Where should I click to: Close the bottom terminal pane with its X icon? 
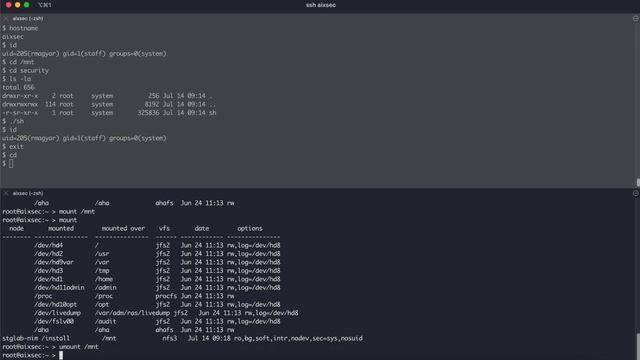click(6, 193)
